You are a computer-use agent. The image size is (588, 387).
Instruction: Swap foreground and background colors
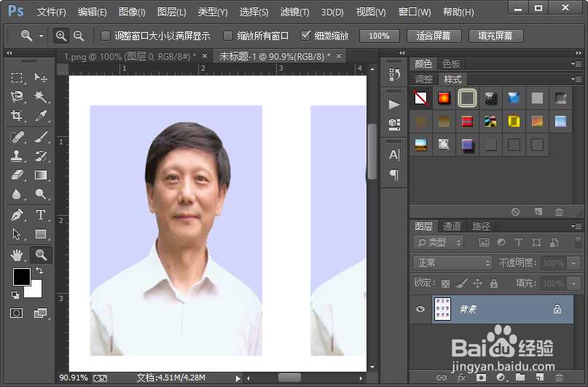(x=39, y=270)
